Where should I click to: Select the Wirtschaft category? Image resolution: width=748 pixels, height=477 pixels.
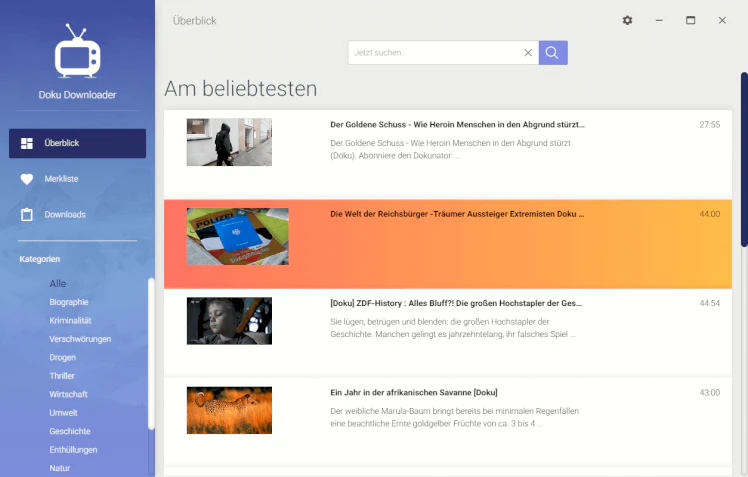click(68, 394)
